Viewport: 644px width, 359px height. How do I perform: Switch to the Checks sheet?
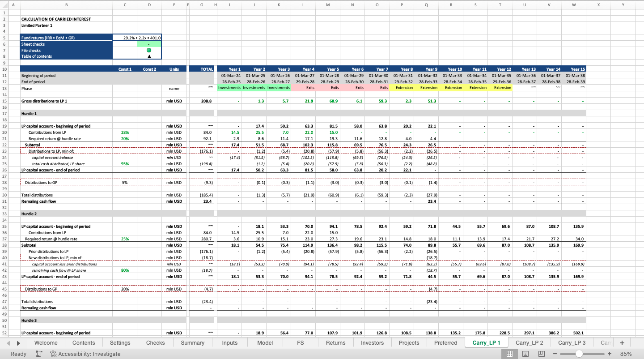(x=155, y=343)
